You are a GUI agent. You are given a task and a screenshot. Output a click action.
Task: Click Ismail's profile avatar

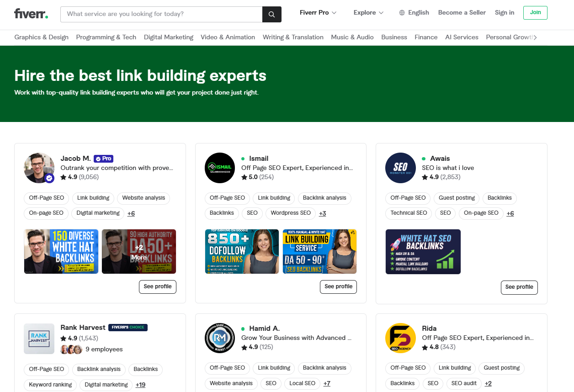click(x=220, y=168)
